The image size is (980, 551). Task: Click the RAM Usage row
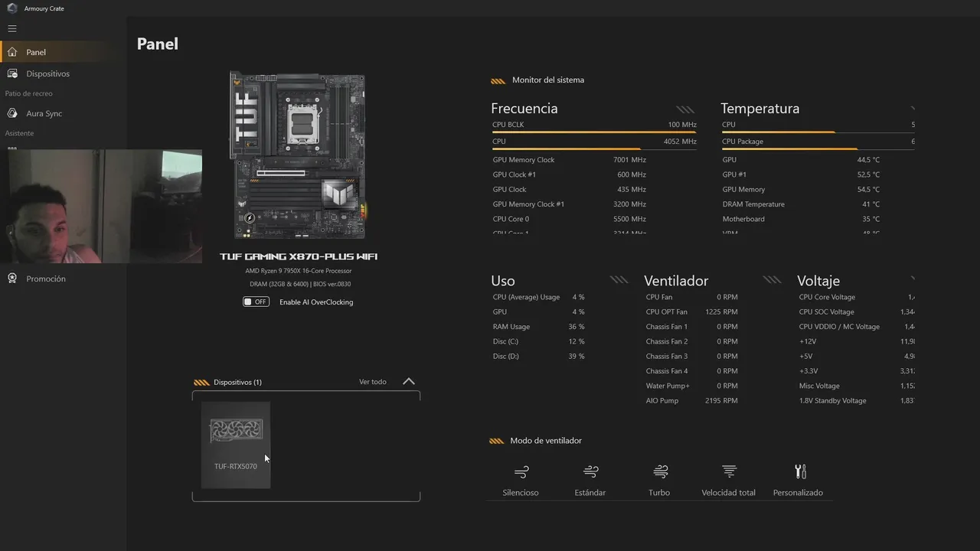[539, 327]
